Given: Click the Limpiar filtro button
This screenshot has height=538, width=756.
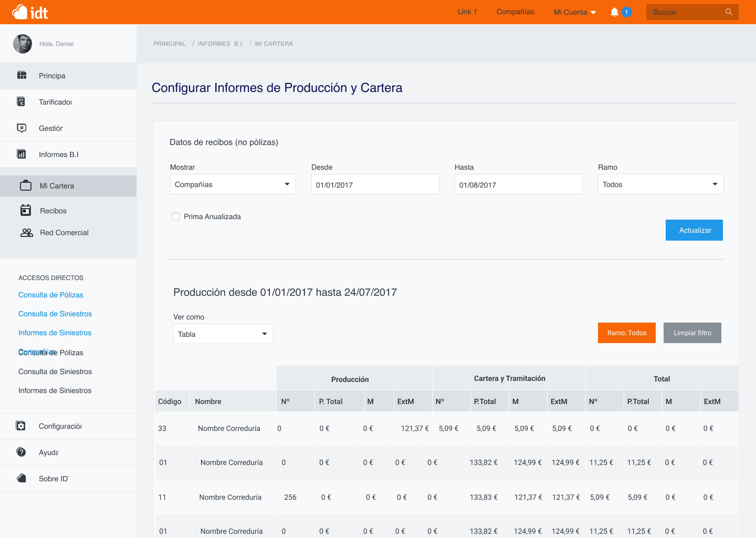Looking at the screenshot, I should [x=692, y=333].
